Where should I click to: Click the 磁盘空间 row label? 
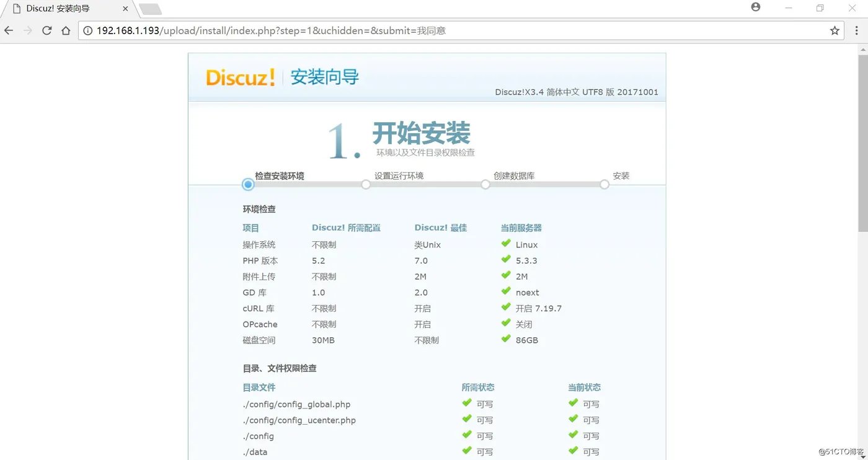click(x=259, y=340)
